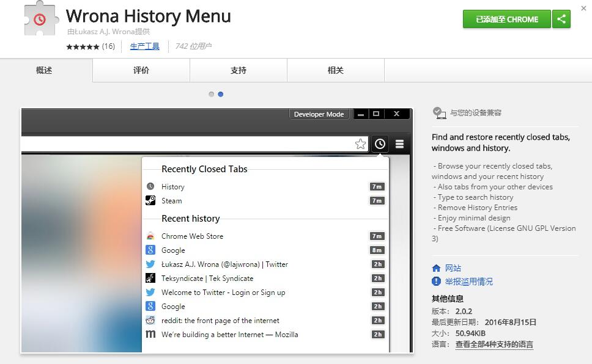Image resolution: width=592 pixels, height=364 pixels.
Task: Click the Chrome Web Store favicon
Action: tap(150, 236)
